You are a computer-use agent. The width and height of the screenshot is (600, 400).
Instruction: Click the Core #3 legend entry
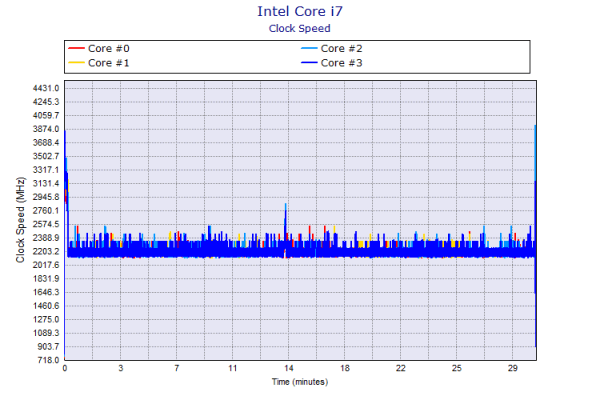(332, 63)
